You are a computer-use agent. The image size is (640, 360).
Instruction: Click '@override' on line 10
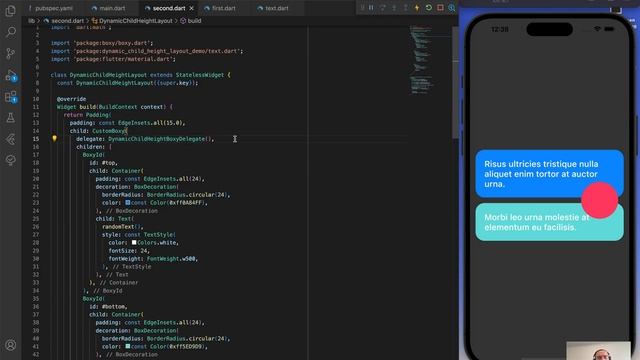(71, 99)
